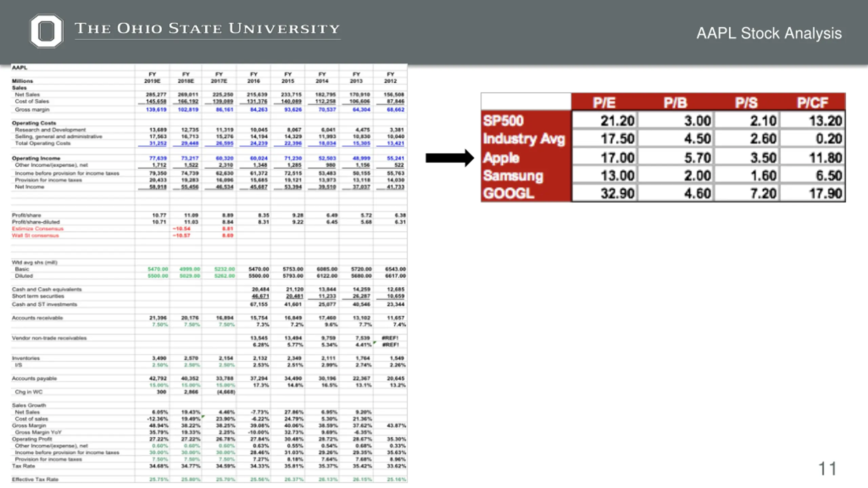Viewport: 868px width, 488px height.
Task: Click the black arrow pointing to Apple
Action: [450, 158]
